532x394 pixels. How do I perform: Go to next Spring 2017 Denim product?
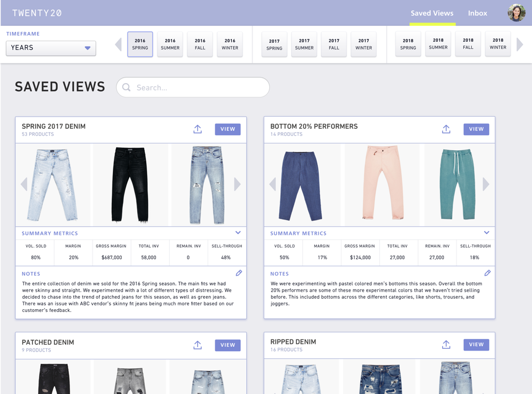(237, 184)
